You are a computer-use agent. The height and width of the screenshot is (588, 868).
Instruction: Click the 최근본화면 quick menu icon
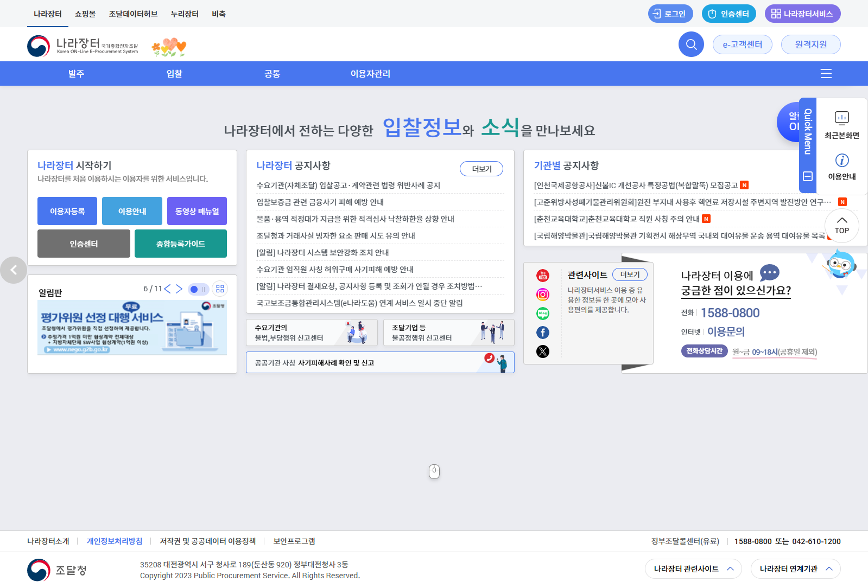[x=842, y=125]
